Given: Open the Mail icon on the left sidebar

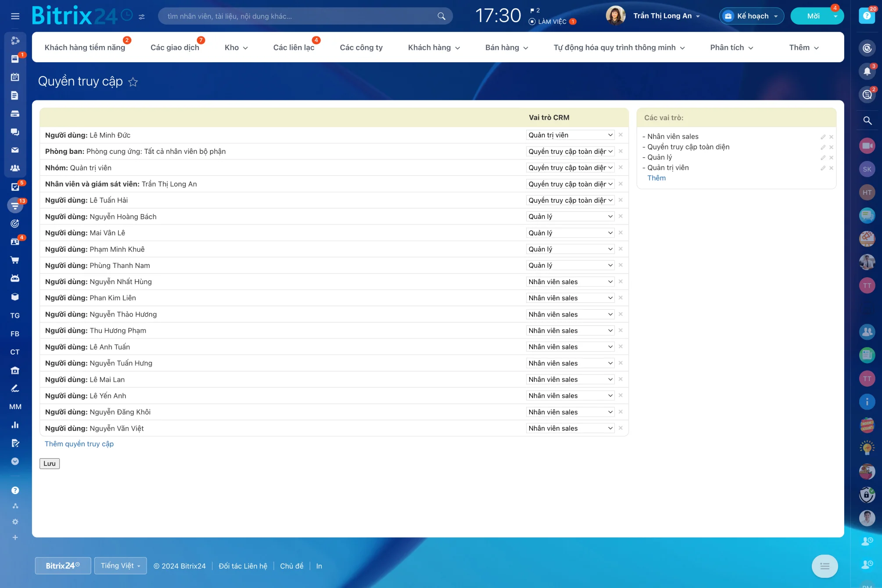Looking at the screenshot, I should click(15, 150).
